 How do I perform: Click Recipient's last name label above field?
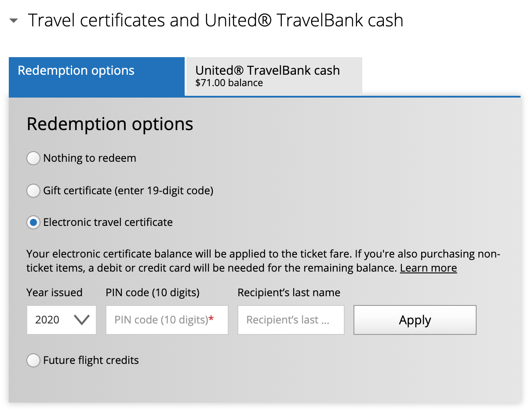click(289, 293)
